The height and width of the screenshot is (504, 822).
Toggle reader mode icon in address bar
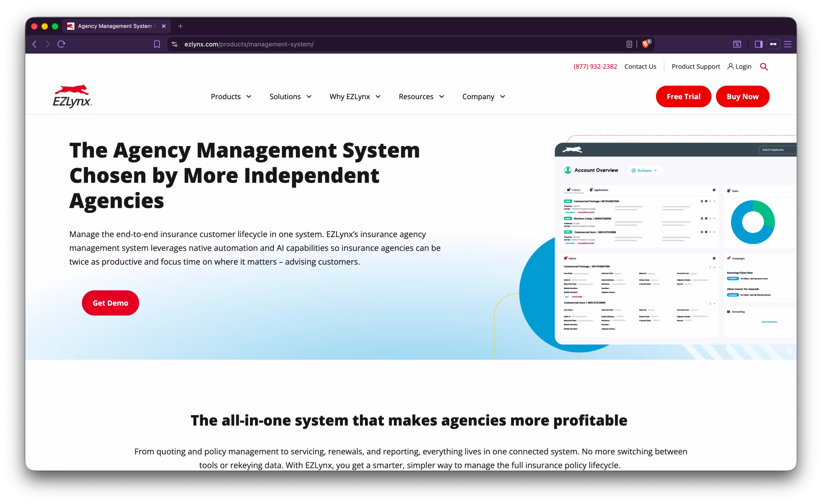tap(629, 44)
